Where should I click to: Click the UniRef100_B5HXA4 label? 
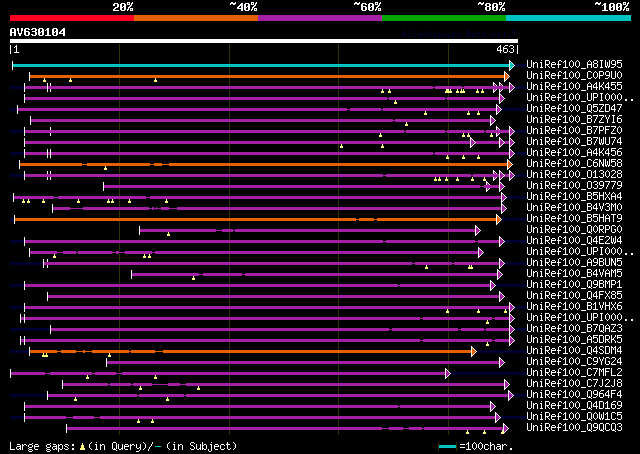pyautogui.click(x=574, y=197)
